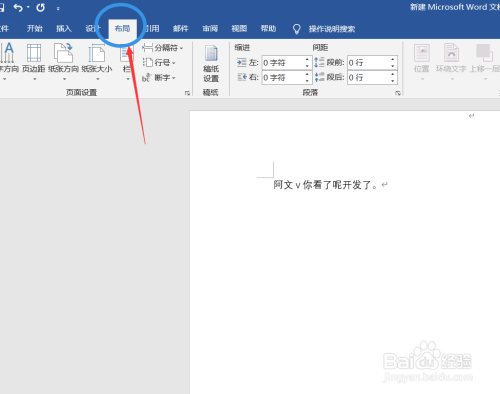Viewport: 500px width, 394px height.
Task: Click the Undo arrow icon
Action: [18, 8]
